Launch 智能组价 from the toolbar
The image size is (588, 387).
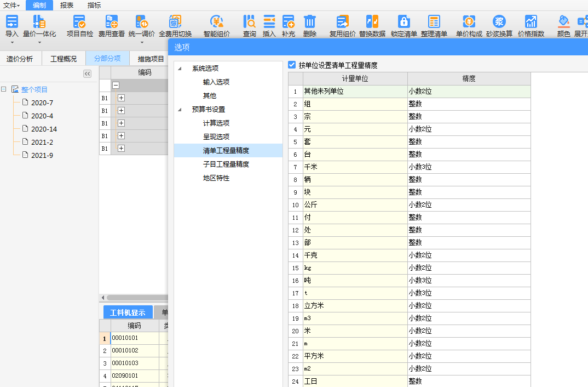click(x=216, y=26)
